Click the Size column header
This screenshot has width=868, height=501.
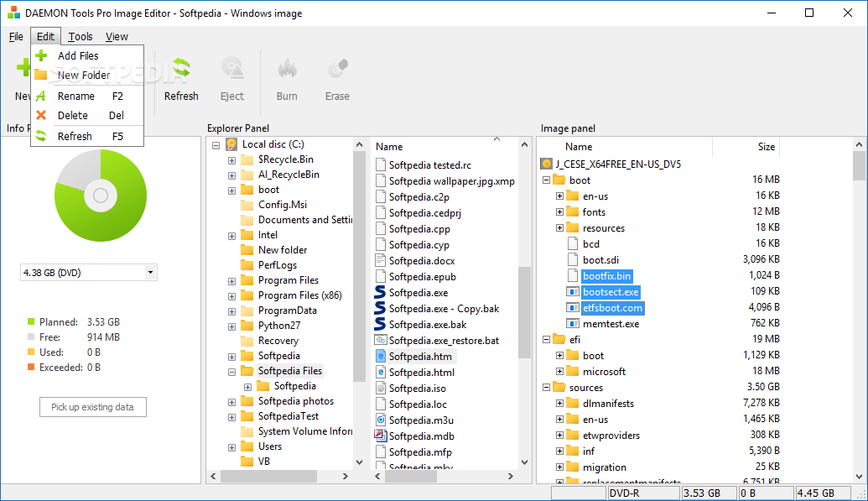(767, 146)
